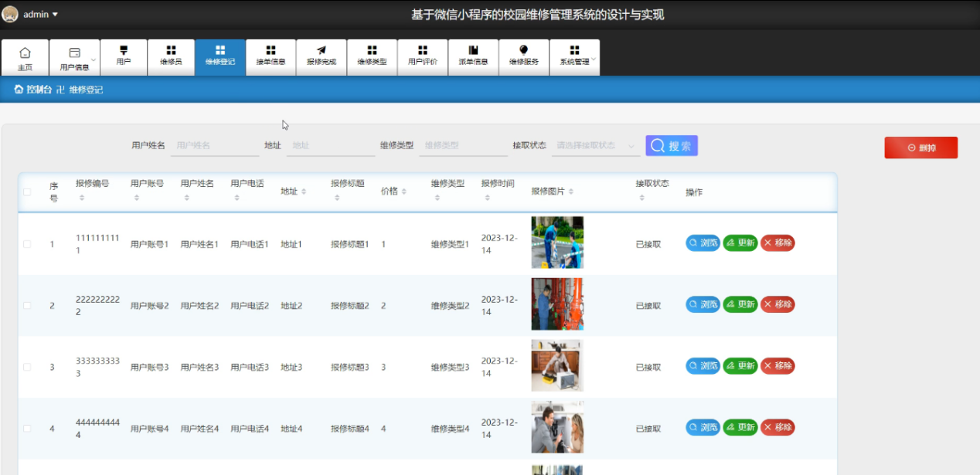980x475 pixels.
Task: Click the 用户账号2 cell
Action: click(x=150, y=306)
